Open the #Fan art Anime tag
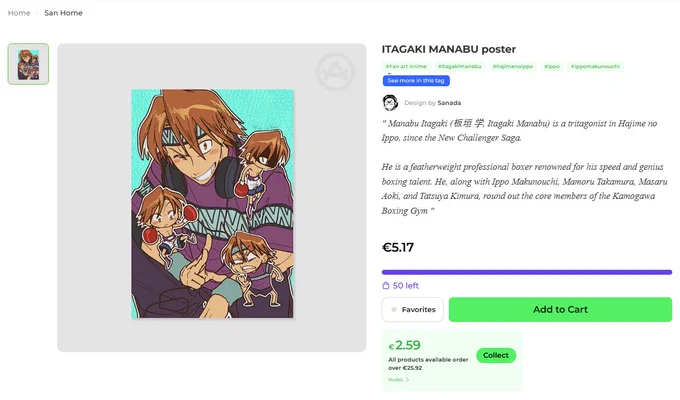 tap(406, 66)
